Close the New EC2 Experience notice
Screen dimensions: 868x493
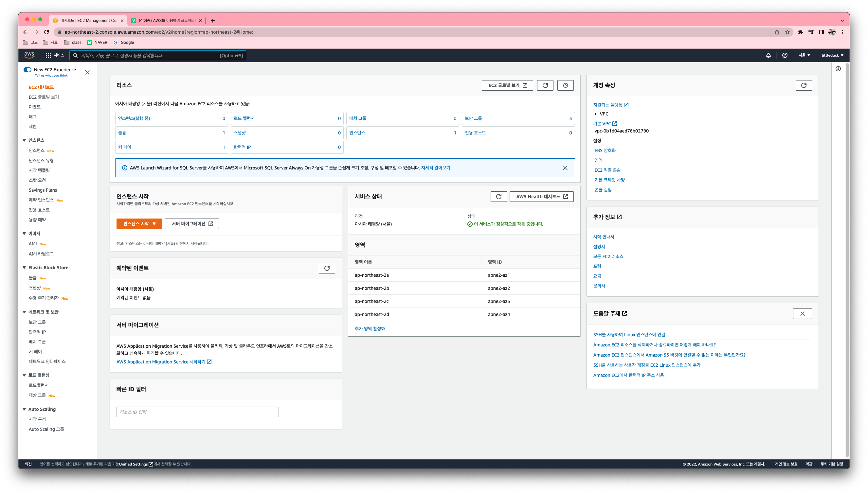pos(87,72)
